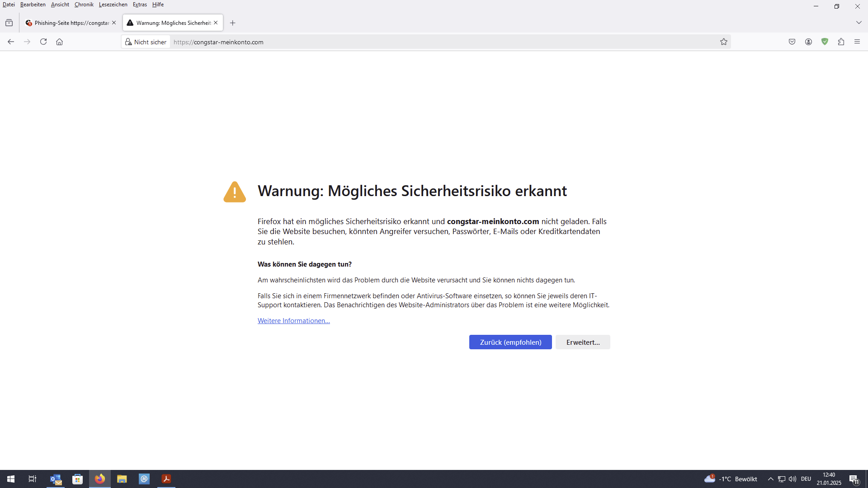Open the Weitere Informationen link
The height and width of the screenshot is (488, 868).
pos(293,321)
